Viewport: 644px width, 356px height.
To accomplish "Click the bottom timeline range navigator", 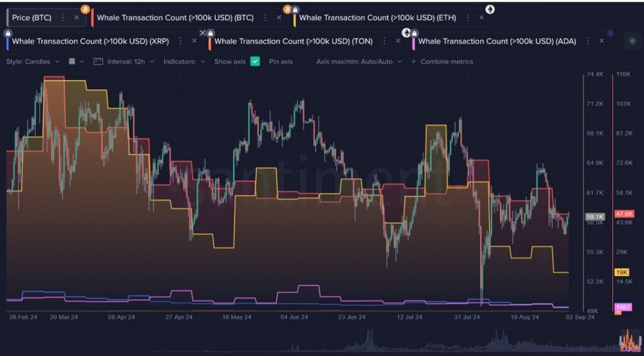I will [x=314, y=340].
